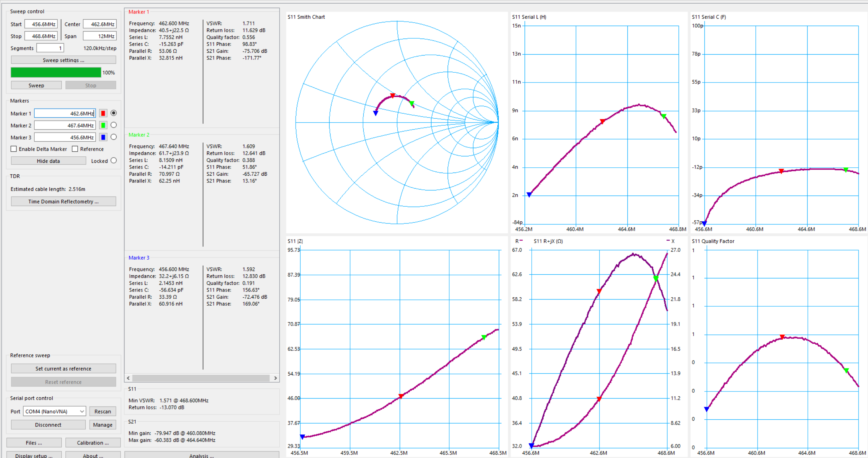Click green marker on S11 |Z| chart
The width and height of the screenshot is (868, 458).
click(x=484, y=337)
